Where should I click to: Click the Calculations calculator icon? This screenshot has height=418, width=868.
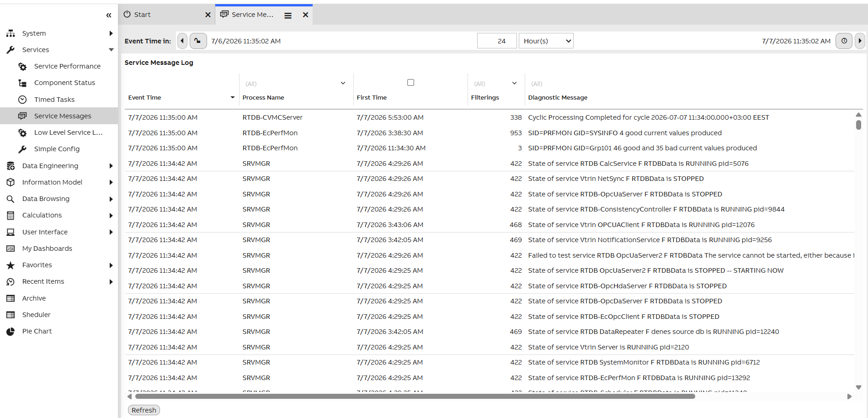11,216
